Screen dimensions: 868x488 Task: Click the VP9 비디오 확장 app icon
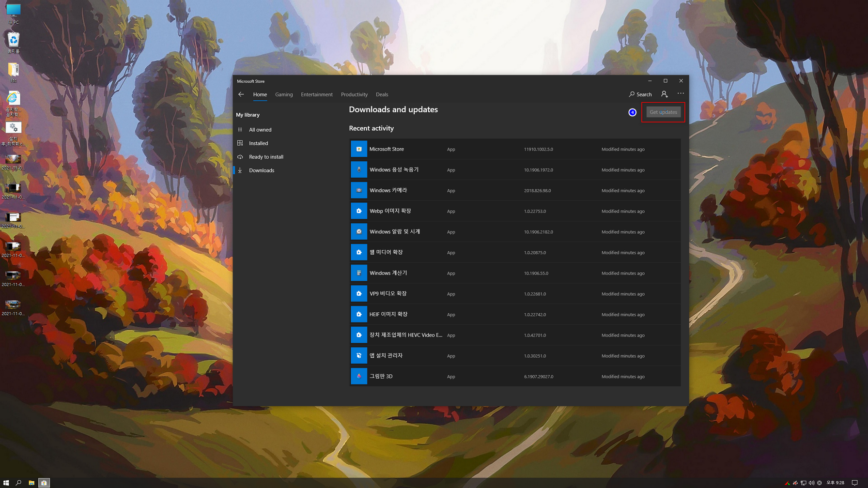359,294
